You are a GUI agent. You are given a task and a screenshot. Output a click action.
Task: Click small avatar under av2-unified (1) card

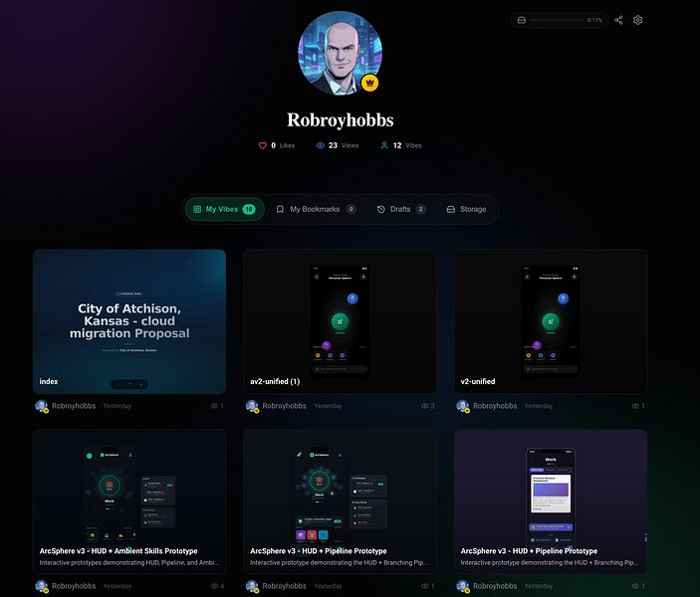point(252,406)
